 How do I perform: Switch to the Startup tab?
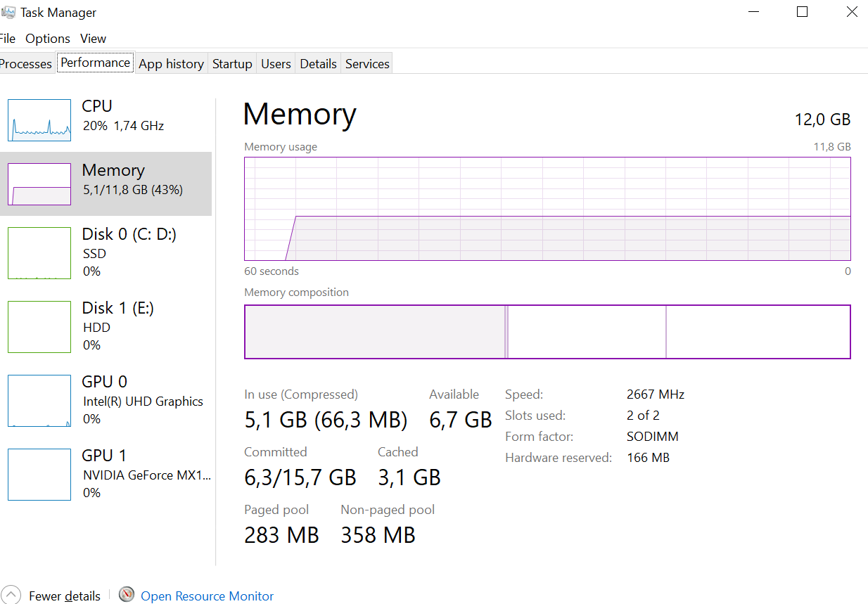tap(232, 63)
